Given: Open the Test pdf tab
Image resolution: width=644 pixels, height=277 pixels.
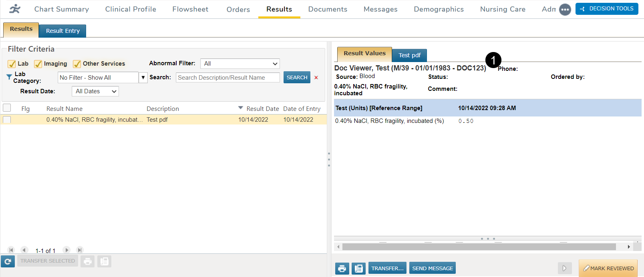Looking at the screenshot, I should pos(409,55).
